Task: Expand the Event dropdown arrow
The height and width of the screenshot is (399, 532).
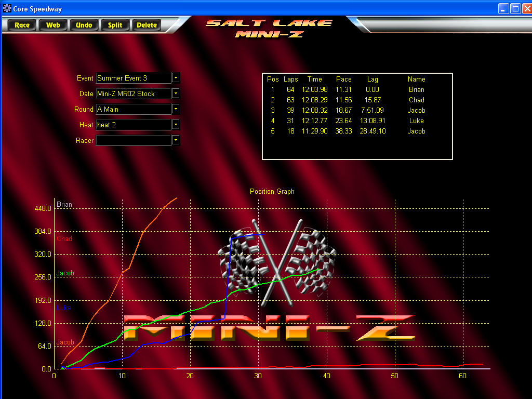Action: (176, 78)
